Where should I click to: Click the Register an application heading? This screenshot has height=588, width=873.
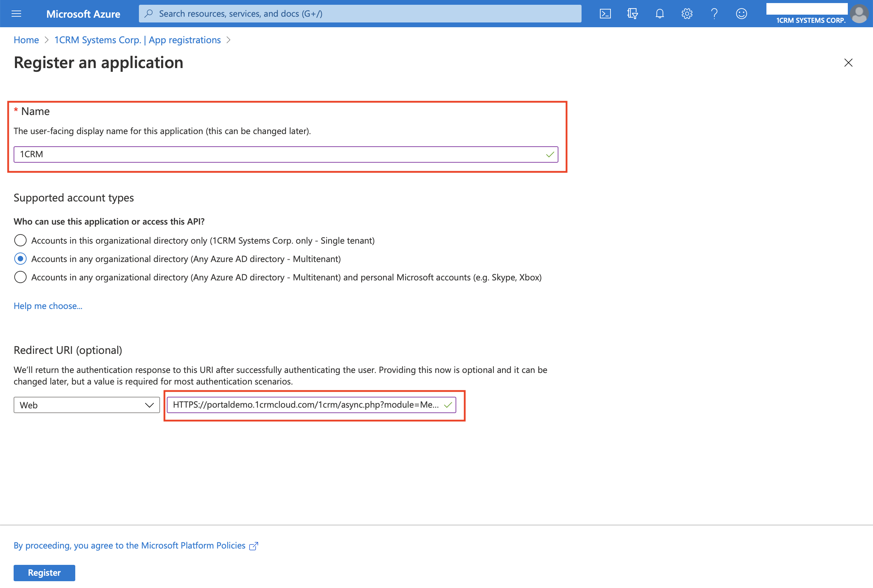click(99, 63)
